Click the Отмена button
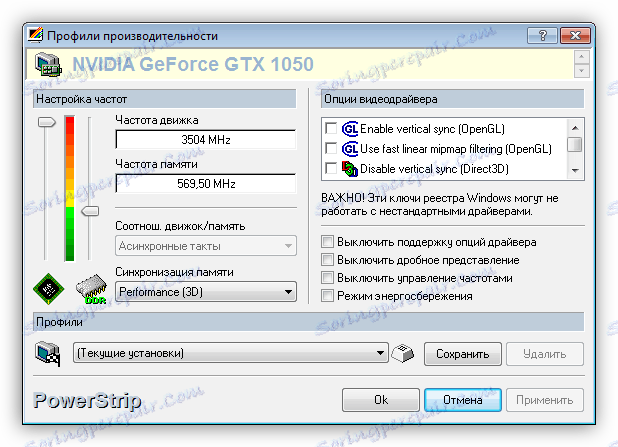 click(463, 400)
